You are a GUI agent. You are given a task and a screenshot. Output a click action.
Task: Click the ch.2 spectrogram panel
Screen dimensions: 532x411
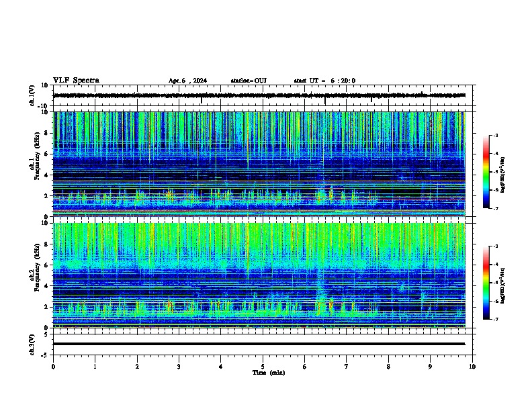[x=259, y=275]
